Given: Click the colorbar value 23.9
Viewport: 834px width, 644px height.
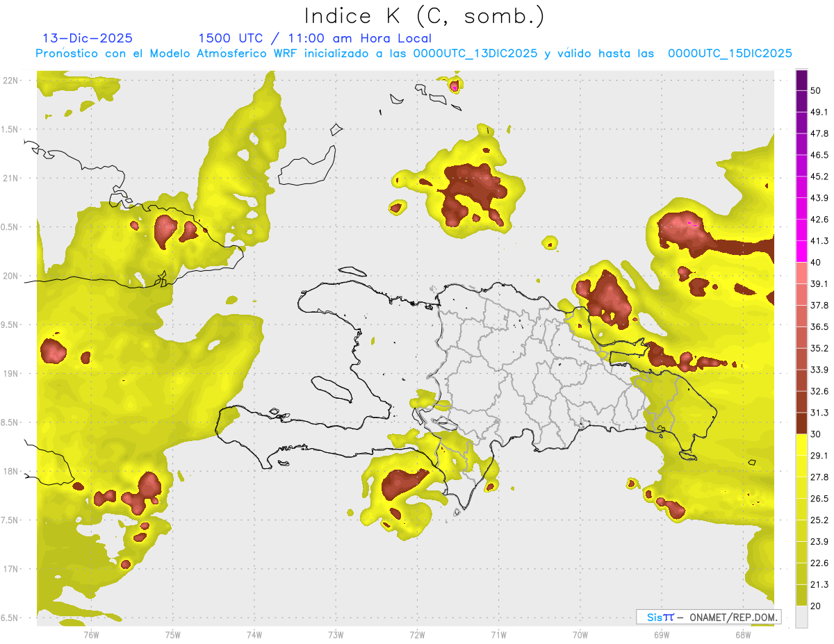Looking at the screenshot, I should [x=820, y=542].
